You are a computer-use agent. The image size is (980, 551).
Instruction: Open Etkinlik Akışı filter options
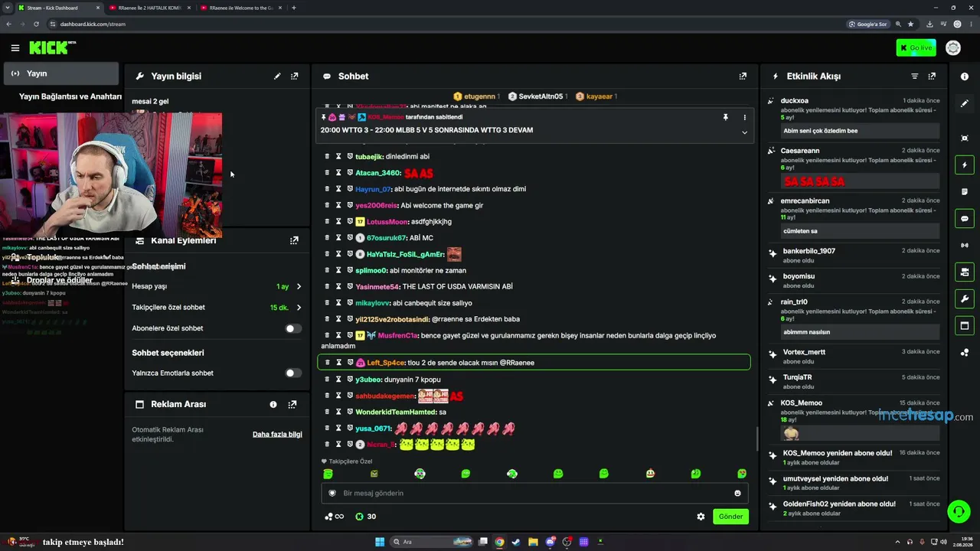[x=914, y=77]
